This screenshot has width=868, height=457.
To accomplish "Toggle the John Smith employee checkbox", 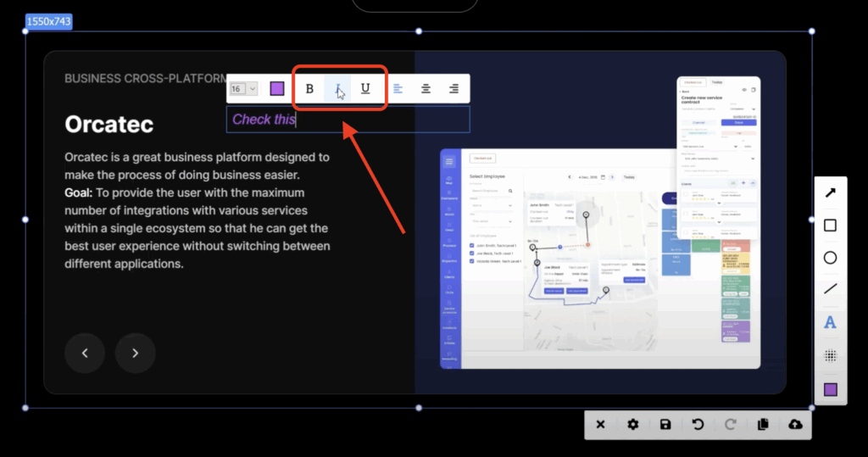I will 471,245.
